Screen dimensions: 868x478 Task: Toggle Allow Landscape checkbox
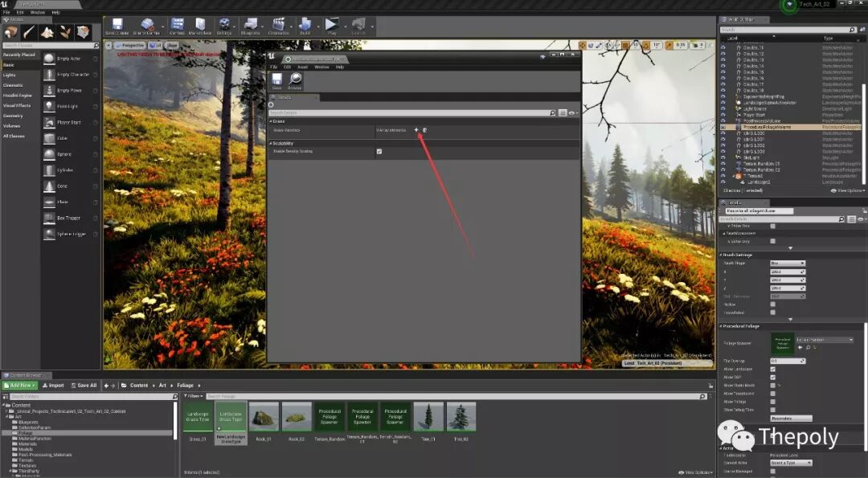pyautogui.click(x=773, y=369)
